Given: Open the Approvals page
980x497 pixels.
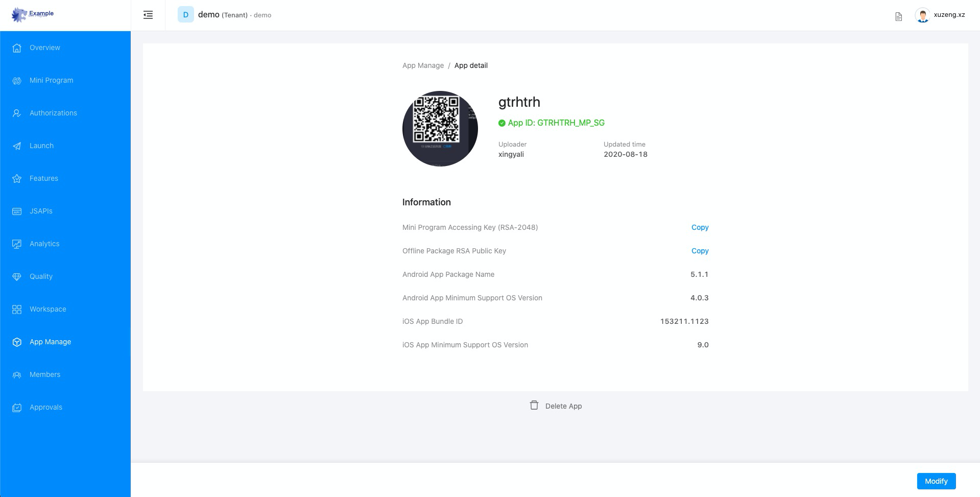Looking at the screenshot, I should 45,407.
